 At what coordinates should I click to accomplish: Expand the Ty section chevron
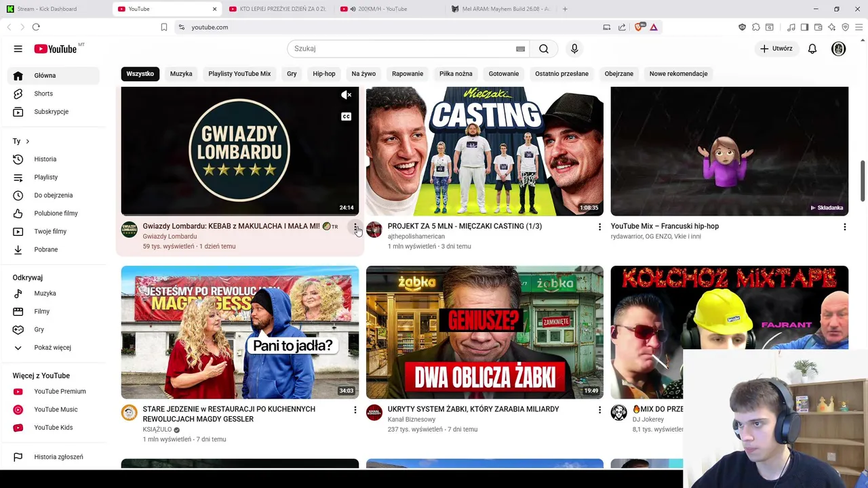point(27,141)
